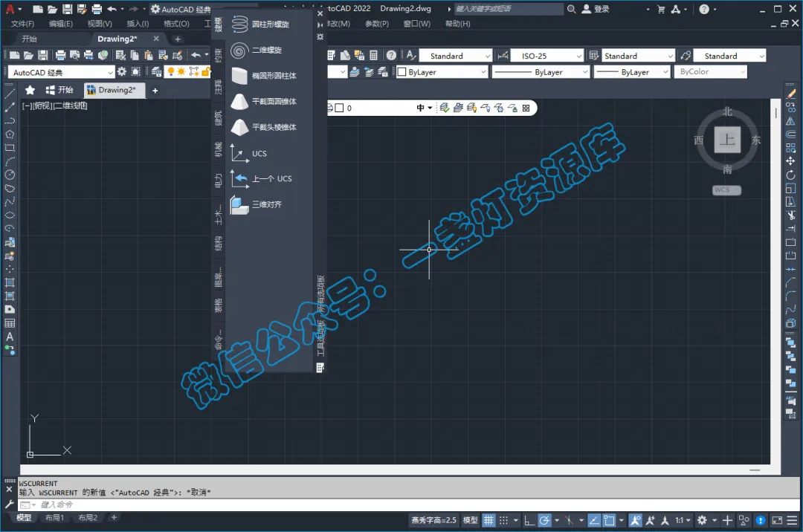Toggle 2D object snap square icon
This screenshot has height=532, width=803.
(x=609, y=520)
